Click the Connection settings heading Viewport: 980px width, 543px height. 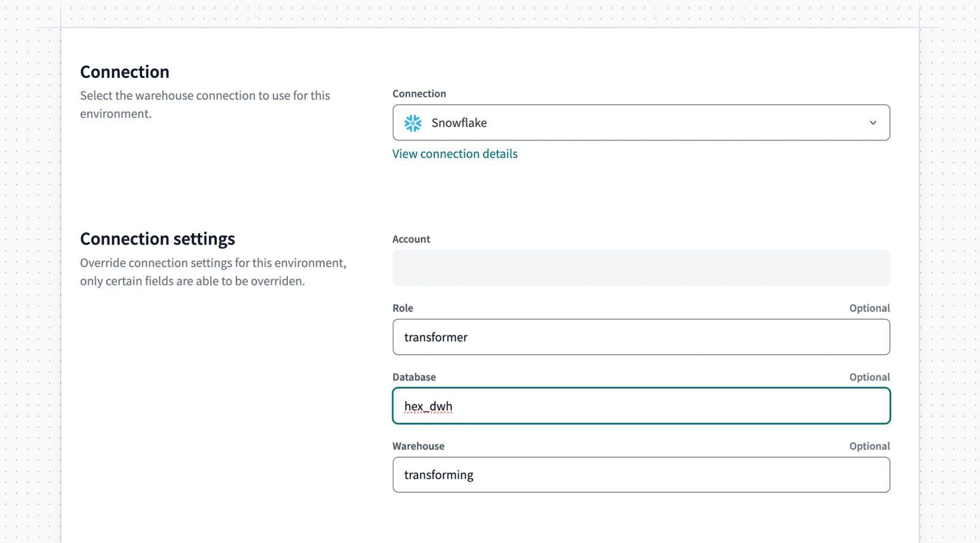coord(157,238)
